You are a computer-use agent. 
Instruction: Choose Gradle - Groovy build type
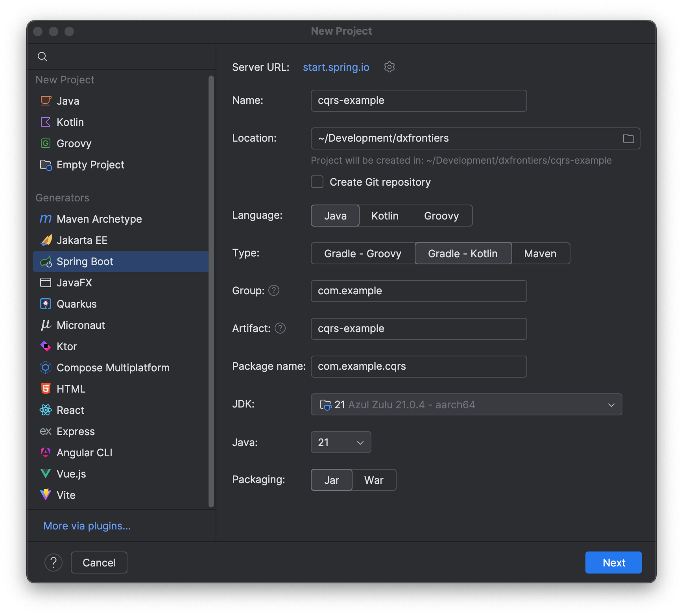tap(363, 253)
